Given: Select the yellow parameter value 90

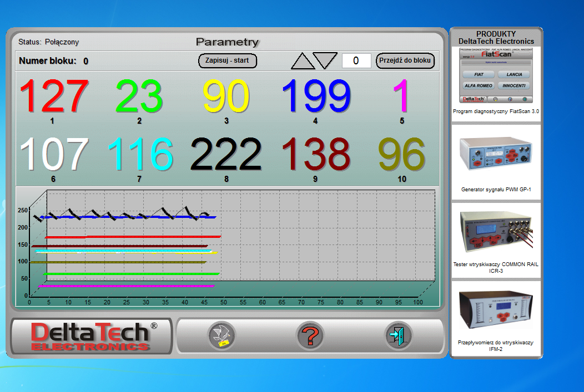Looking at the screenshot, I should (226, 96).
